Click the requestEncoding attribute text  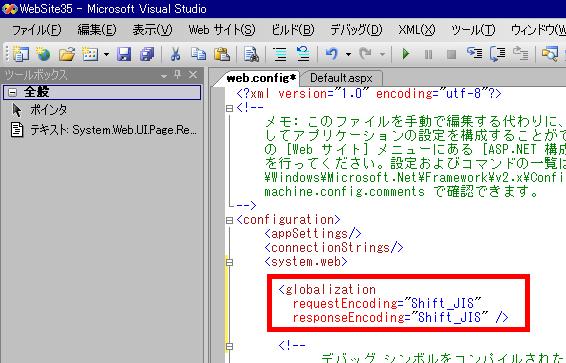345,303
